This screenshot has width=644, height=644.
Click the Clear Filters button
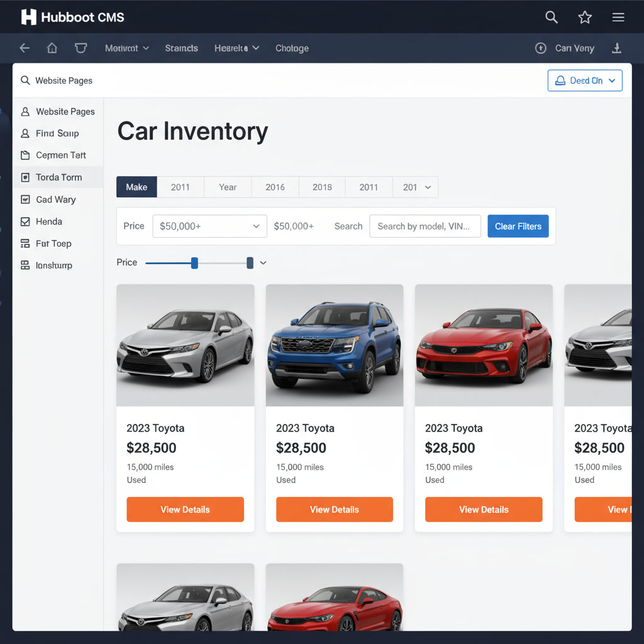tap(518, 226)
